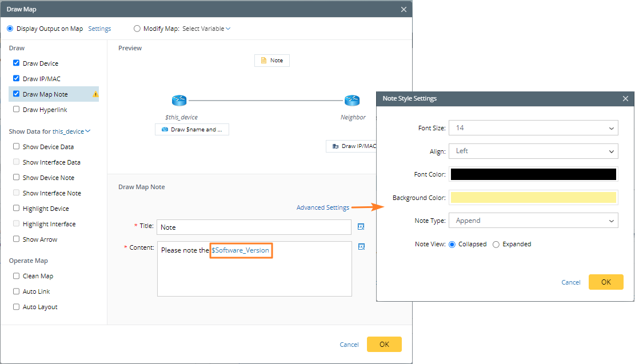Screen dimensions: 635x364
Task: Click the variable insert icon next to Content
Action: click(362, 247)
